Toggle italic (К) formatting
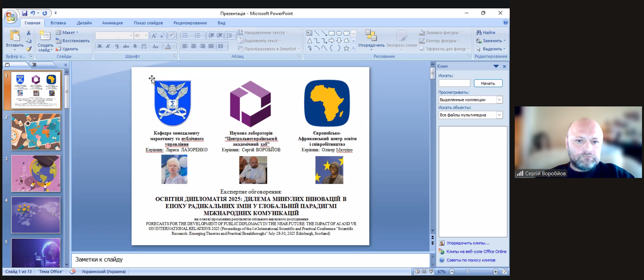 [108, 46]
